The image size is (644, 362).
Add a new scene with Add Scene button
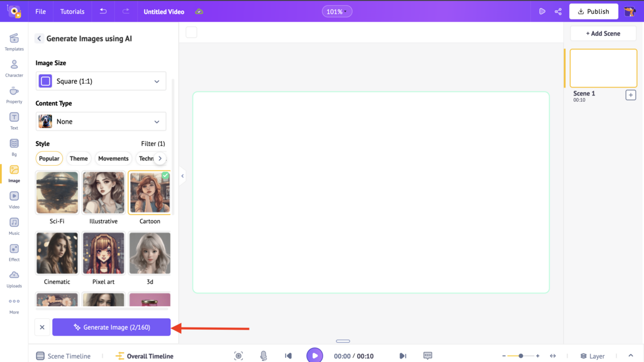(603, 33)
